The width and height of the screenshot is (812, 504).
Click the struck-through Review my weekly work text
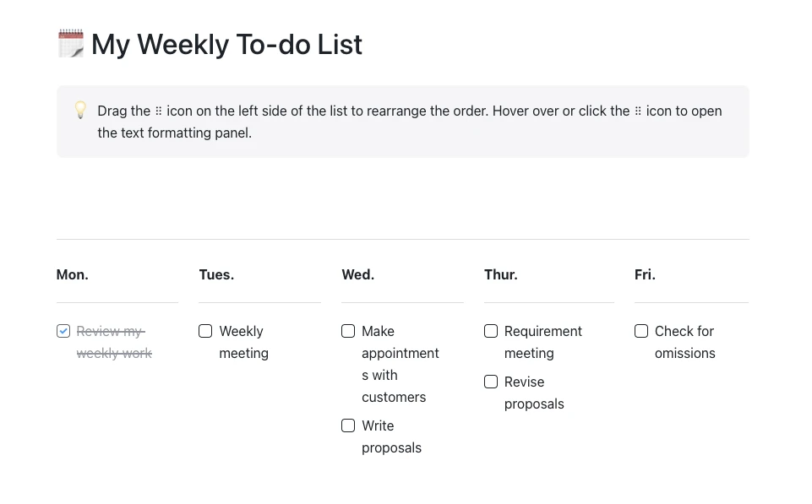114,342
